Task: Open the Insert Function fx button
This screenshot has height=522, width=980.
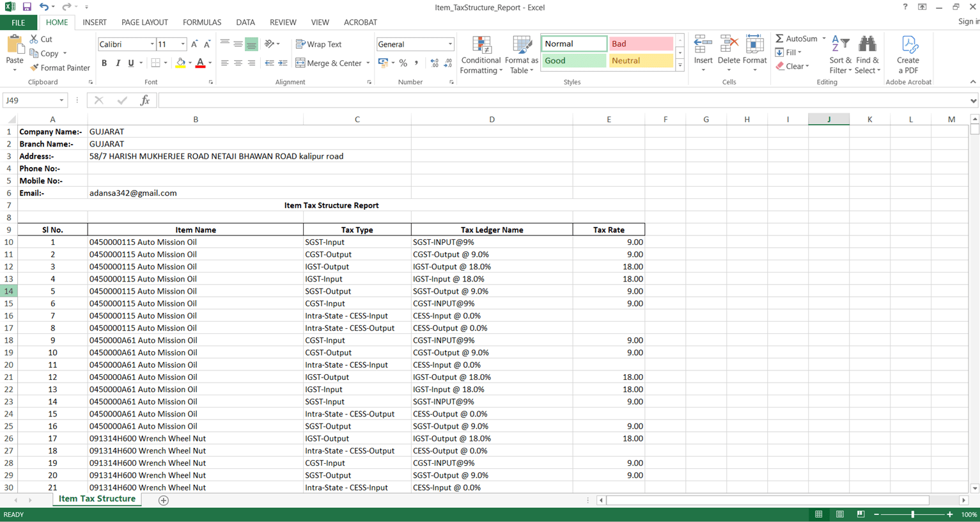Action: click(x=145, y=100)
